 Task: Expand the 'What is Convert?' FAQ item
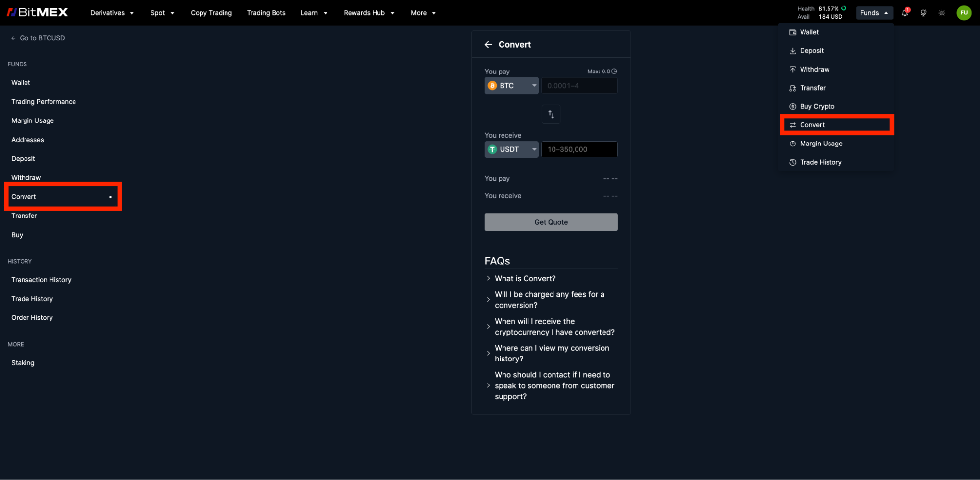click(525, 278)
